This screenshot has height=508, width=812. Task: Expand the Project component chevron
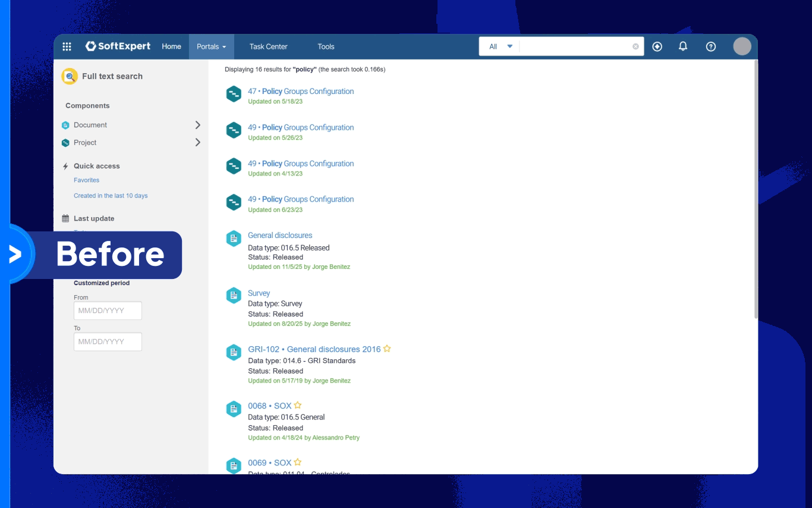(x=198, y=142)
